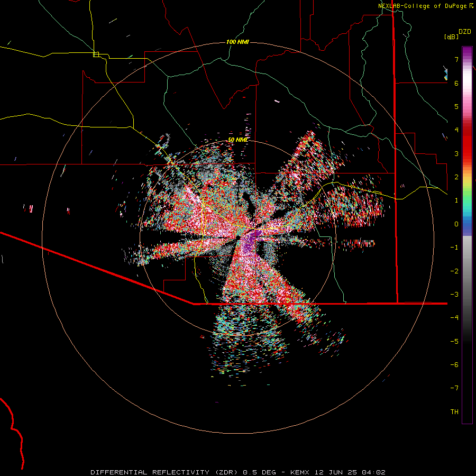476x476 pixels.
Task: Click the scale value 6
Action: pyautogui.click(x=456, y=83)
